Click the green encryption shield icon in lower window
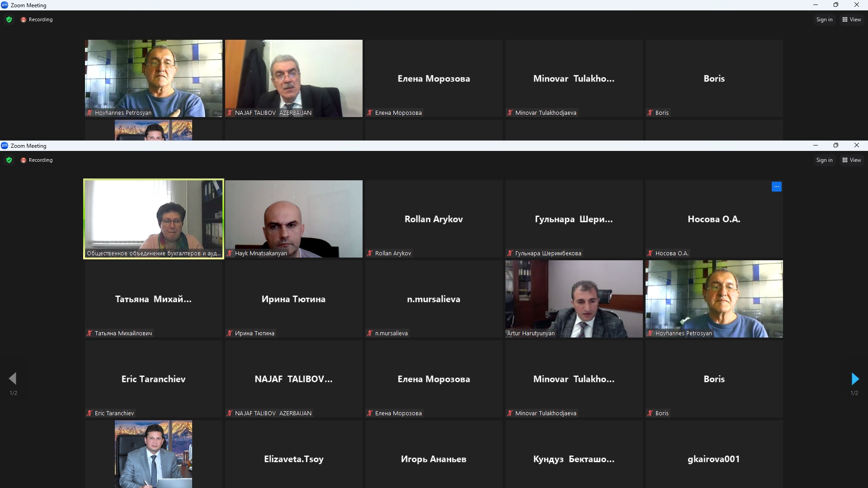This screenshot has height=488, width=868. (9, 160)
